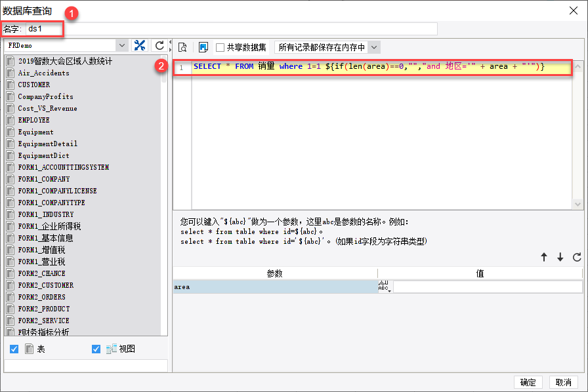Move parameter up with up arrow

tap(544, 257)
